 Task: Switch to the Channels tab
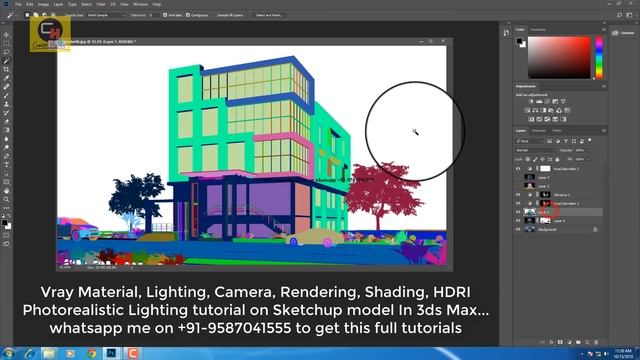[x=539, y=131]
